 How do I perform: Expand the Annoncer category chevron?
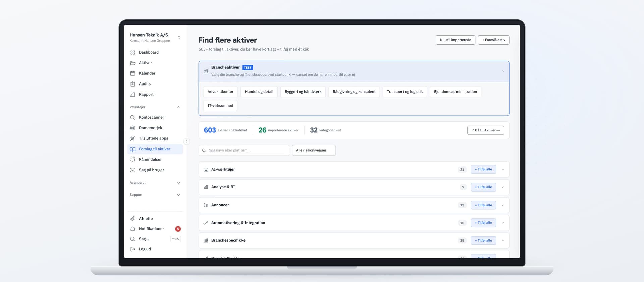502,205
